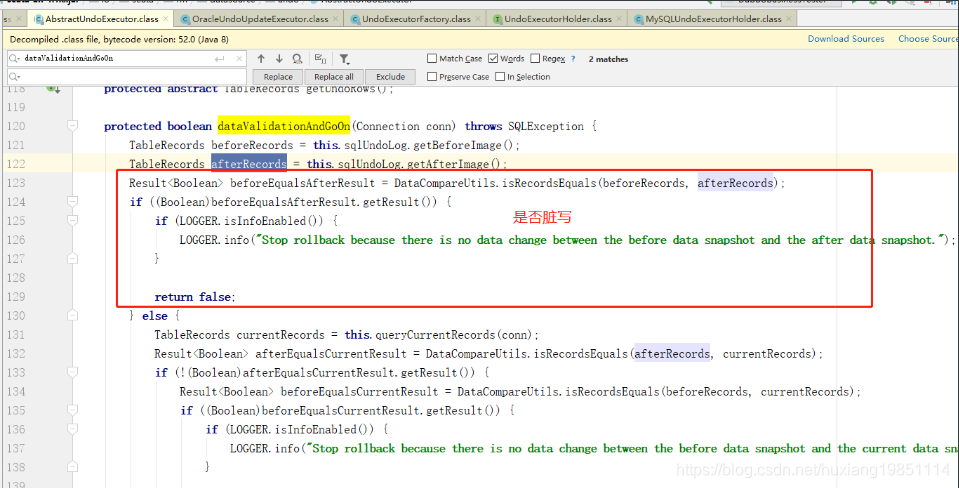
Task: Switch to AbstractUndoExecutor.class tab
Action: click(x=101, y=19)
